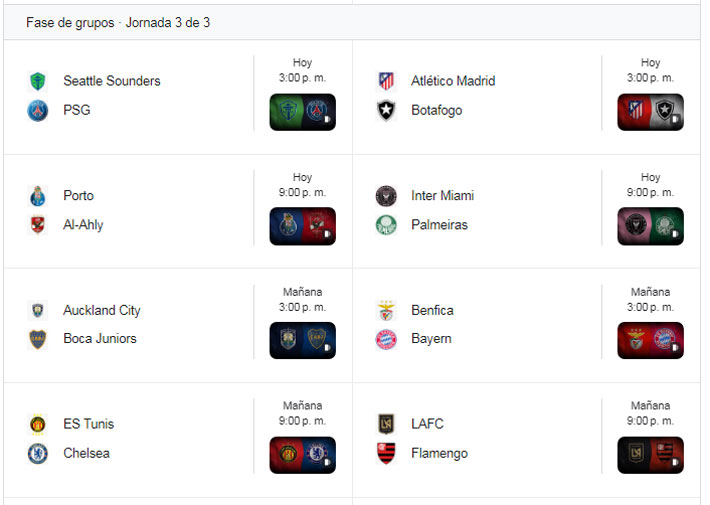This screenshot has width=710, height=505.
Task: Click the Fase de grupos Jornada header
Action: (x=118, y=22)
